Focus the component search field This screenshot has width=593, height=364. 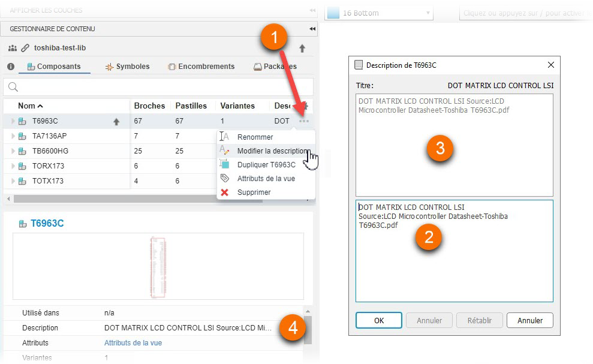pos(158,87)
